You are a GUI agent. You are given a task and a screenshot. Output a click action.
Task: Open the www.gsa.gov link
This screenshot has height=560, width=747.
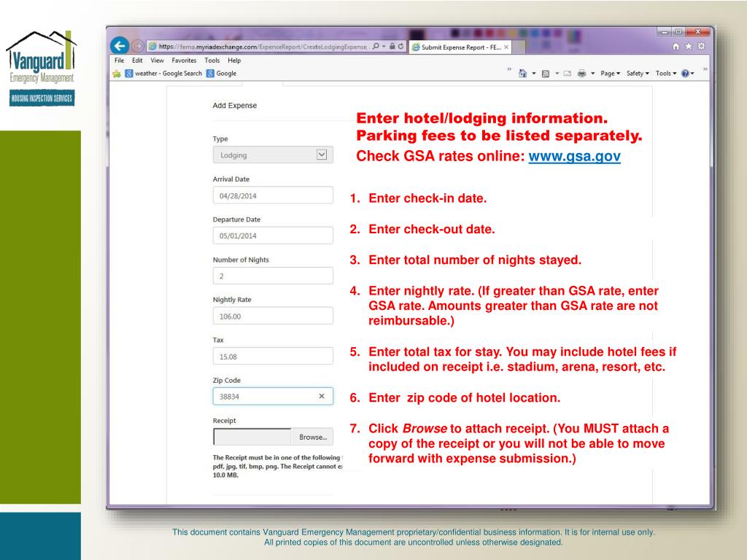tap(574, 156)
